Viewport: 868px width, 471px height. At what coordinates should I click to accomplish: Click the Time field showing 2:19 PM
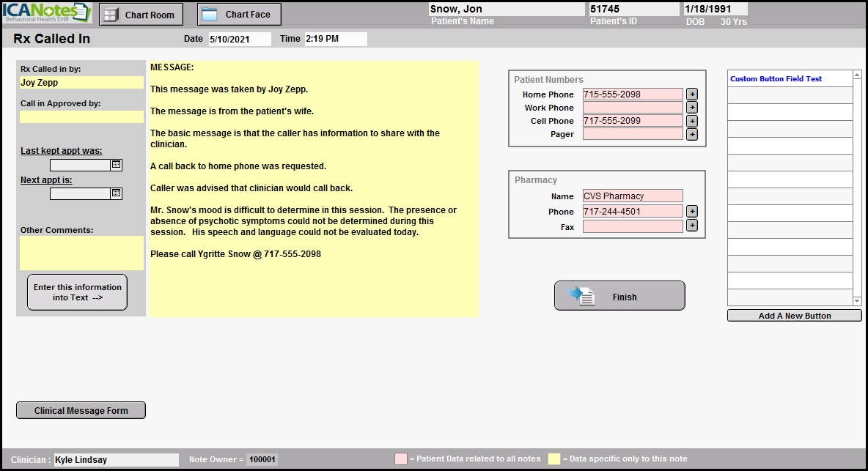point(335,39)
